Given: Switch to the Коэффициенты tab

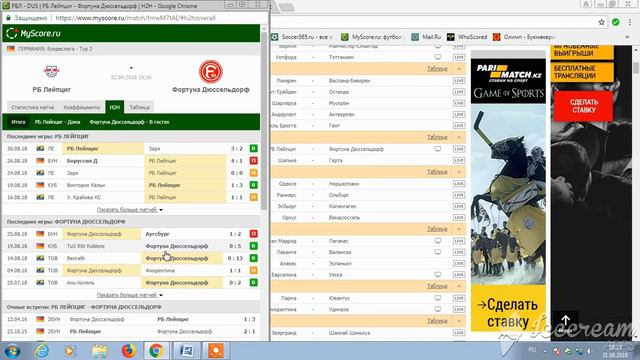Looking at the screenshot, I should point(82,107).
